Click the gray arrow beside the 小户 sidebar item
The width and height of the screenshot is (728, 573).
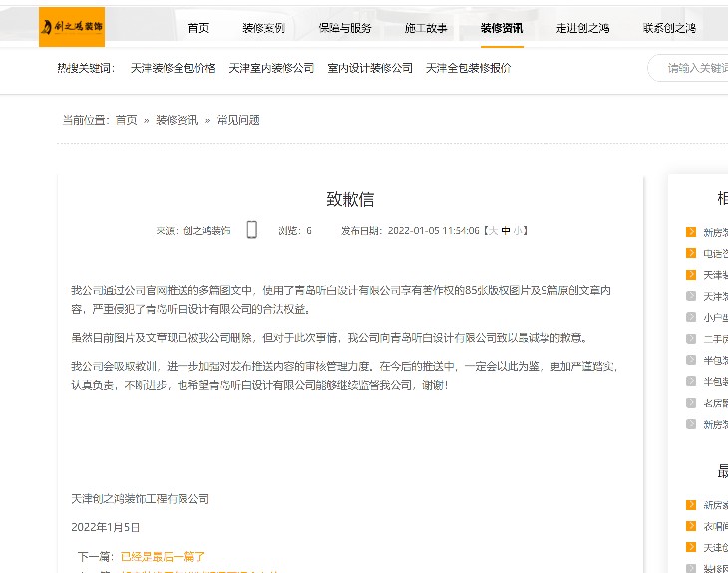coord(691,317)
